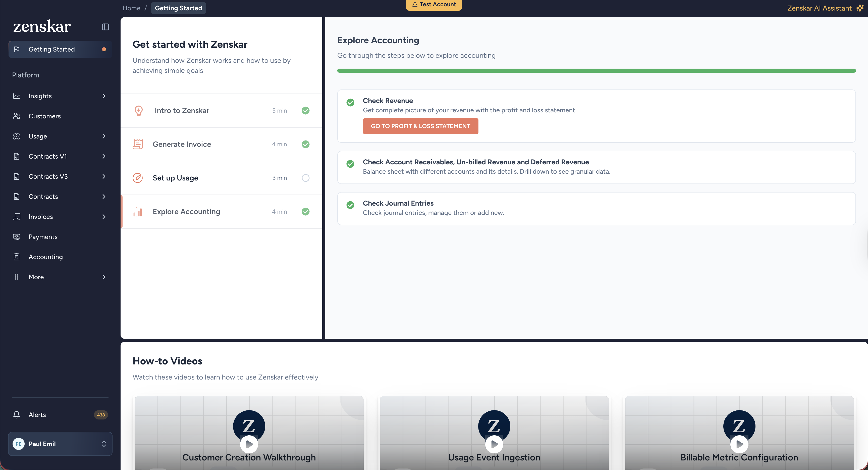Select the Generate Invoice step
Image resolution: width=868 pixels, height=470 pixels.
(x=221, y=144)
